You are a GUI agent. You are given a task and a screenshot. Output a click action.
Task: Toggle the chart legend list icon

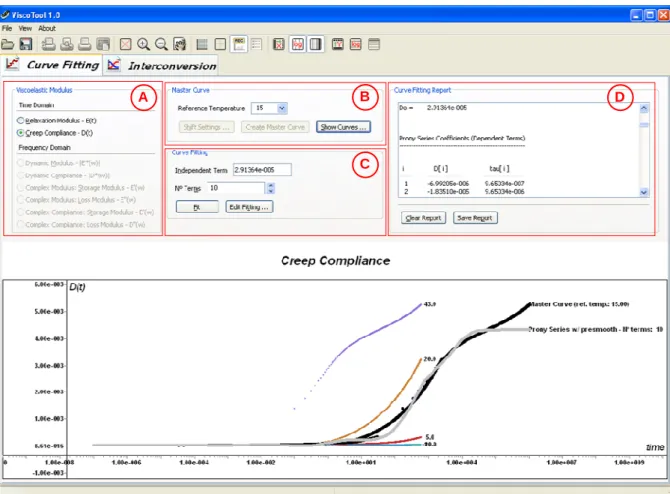[256, 44]
